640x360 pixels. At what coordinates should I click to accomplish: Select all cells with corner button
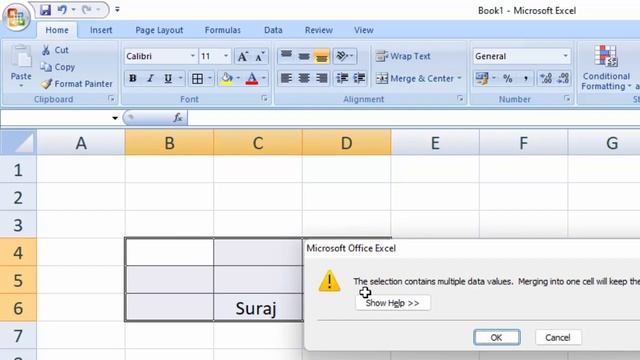[x=18, y=142]
